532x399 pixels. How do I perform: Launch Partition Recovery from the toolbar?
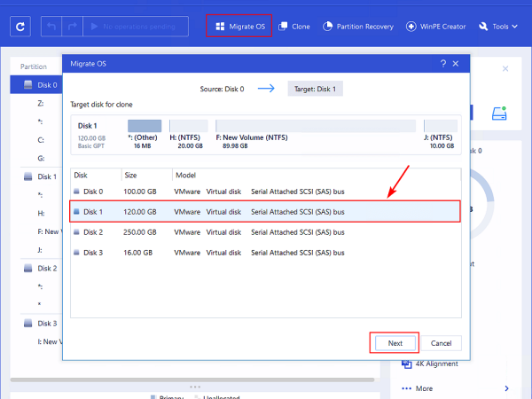point(359,27)
